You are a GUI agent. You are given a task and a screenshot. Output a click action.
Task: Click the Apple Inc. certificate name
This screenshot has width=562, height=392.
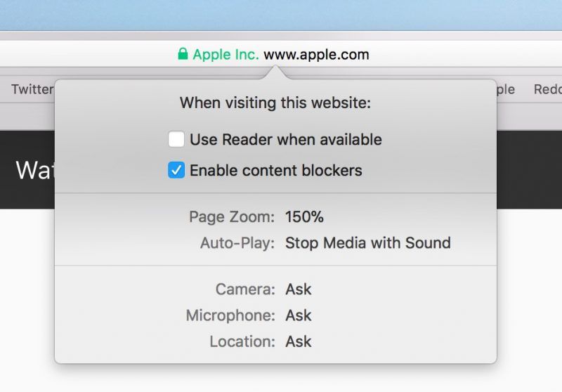tap(226, 54)
